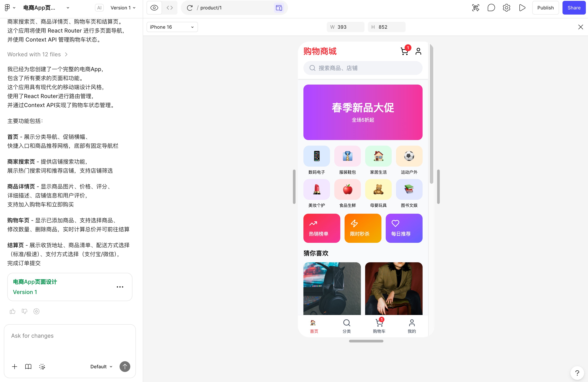
Task: Open the Version 1 dropdown
Action: point(123,8)
